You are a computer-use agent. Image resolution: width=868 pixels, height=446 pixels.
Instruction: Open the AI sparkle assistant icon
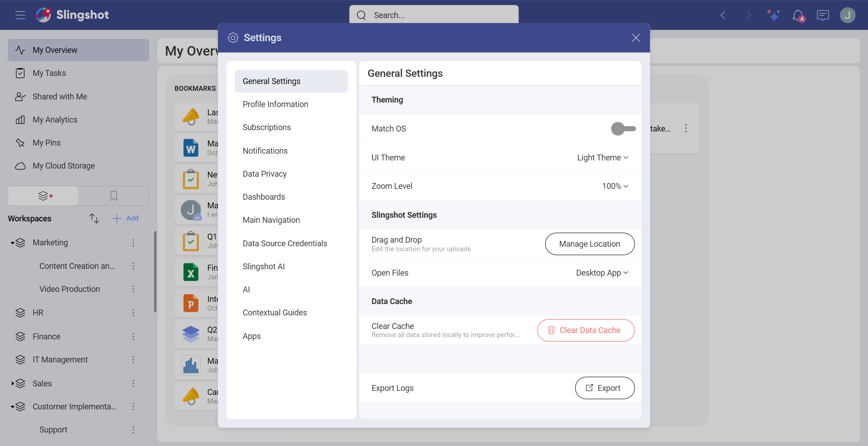[773, 15]
